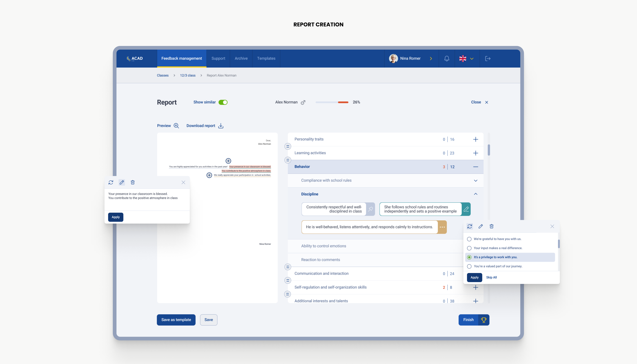Close the left text popup
This screenshot has width=637, height=364.
point(184,182)
